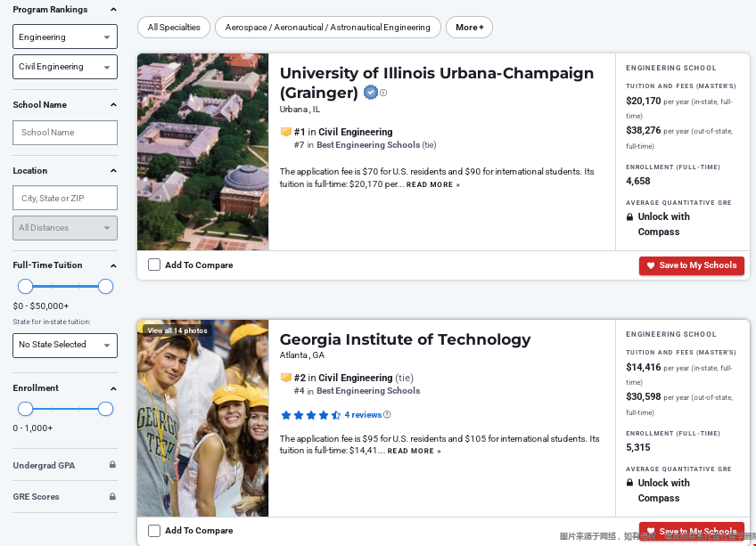This screenshot has height=546, width=756.
Task: Click the verified badge beside Grainger
Action: tap(371, 93)
